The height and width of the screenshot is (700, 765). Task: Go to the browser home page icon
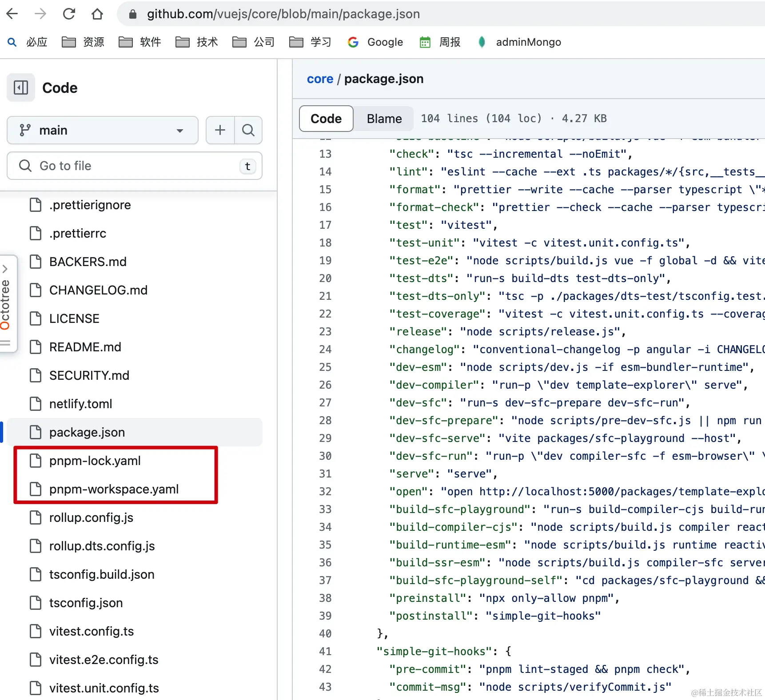[97, 14]
